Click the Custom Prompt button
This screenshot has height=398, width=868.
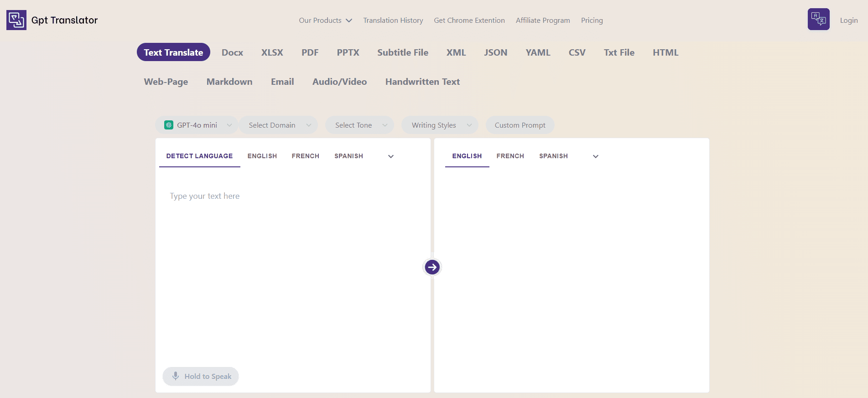point(520,125)
